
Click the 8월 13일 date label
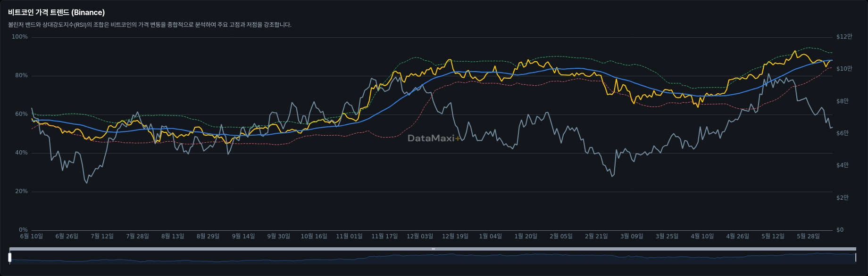(173, 236)
